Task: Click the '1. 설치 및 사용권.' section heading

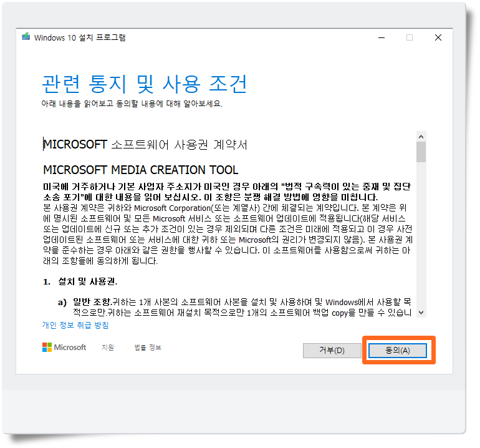Action: tap(80, 281)
